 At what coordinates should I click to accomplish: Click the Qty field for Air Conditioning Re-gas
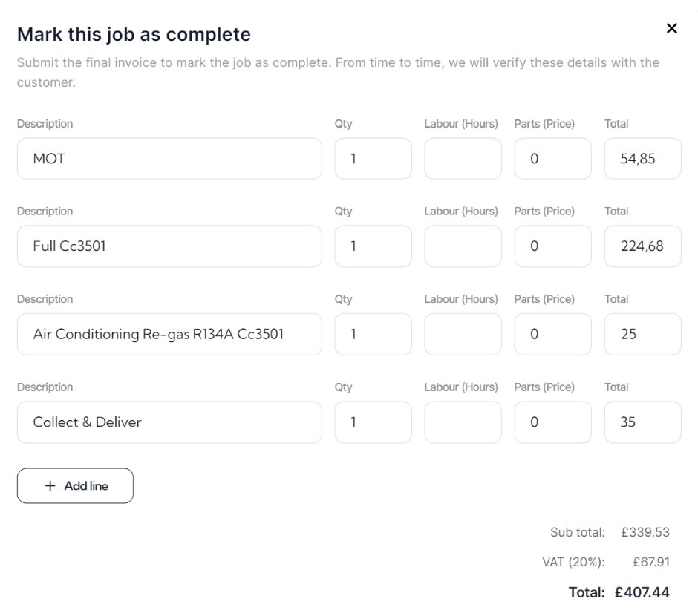click(373, 334)
